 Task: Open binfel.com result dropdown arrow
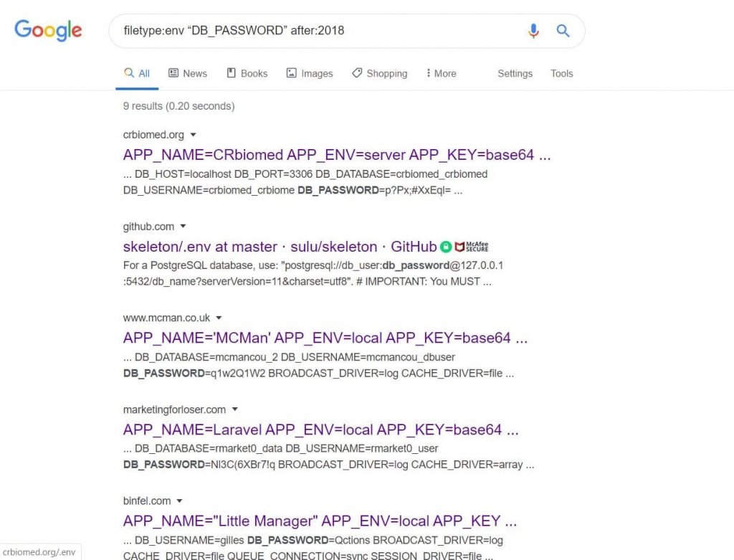point(179,501)
